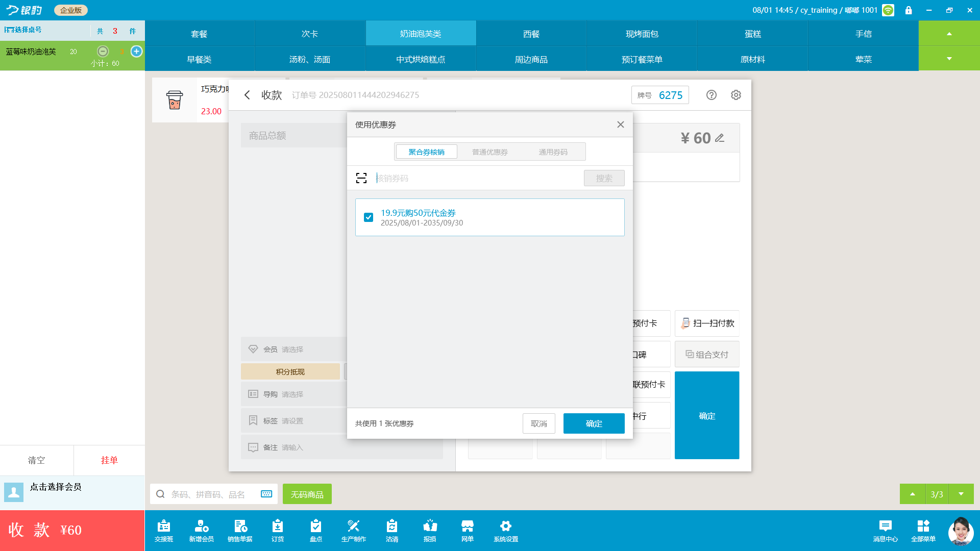Close the 使用优惠券 dialog
This screenshot has height=551, width=980.
point(621,124)
